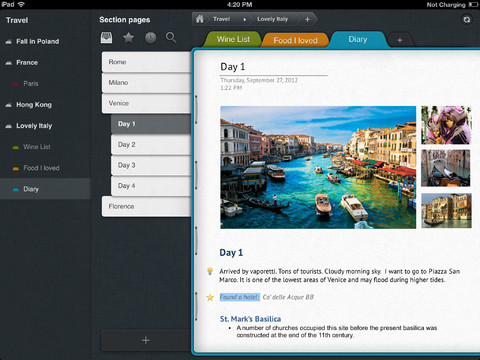Screen dimensions: 480x360
Task: Open recent pages clock icon
Action: tap(150, 38)
